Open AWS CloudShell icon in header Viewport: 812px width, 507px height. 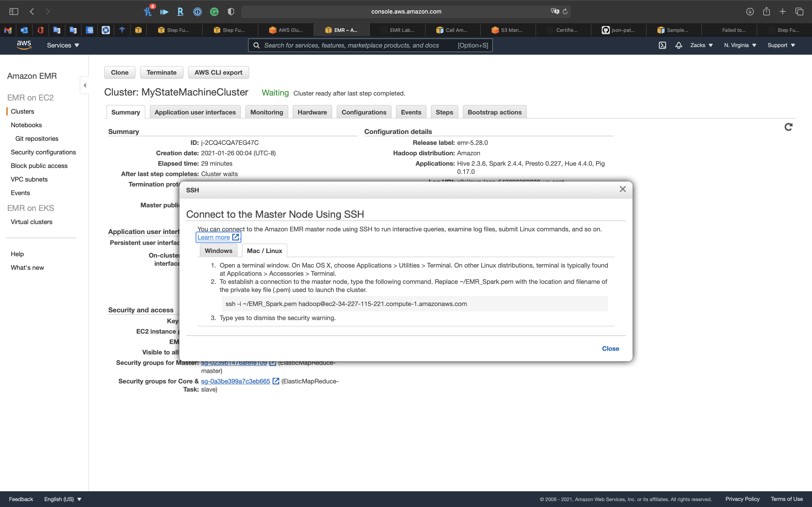click(x=662, y=45)
